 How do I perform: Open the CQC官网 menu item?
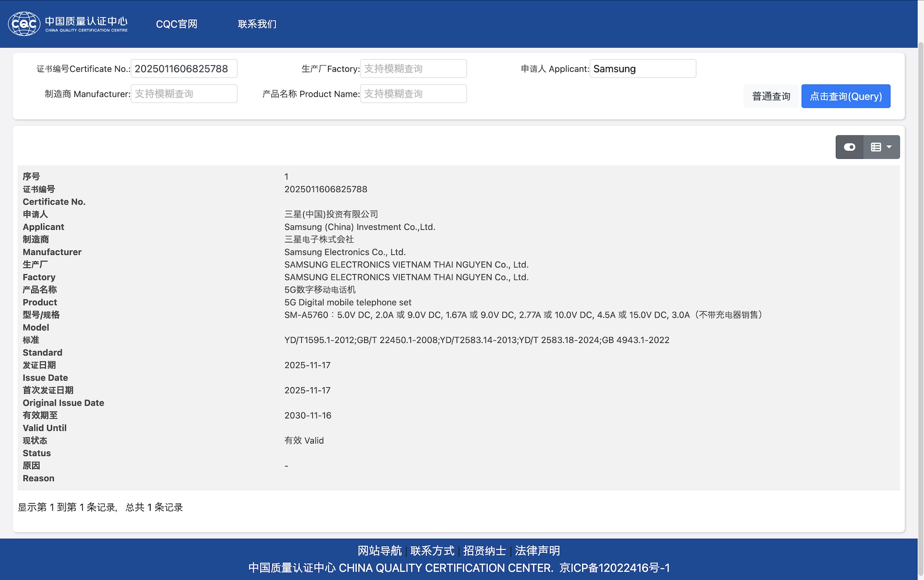177,24
